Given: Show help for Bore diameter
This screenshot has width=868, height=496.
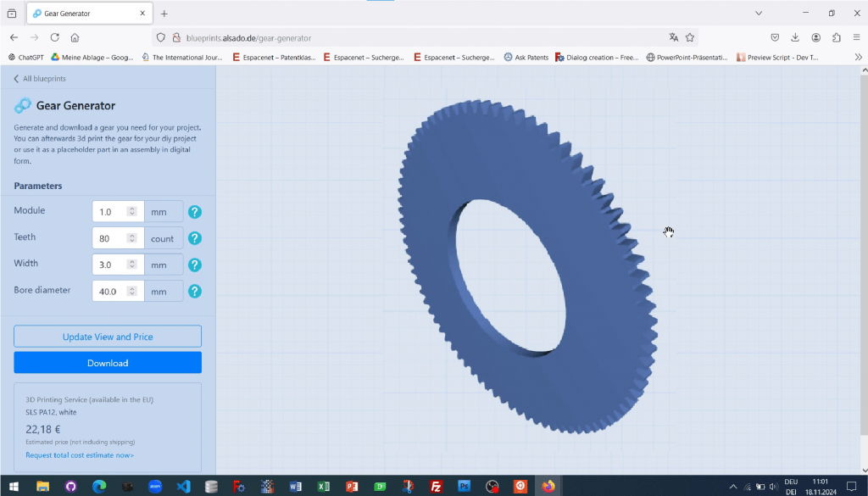Looking at the screenshot, I should point(195,291).
